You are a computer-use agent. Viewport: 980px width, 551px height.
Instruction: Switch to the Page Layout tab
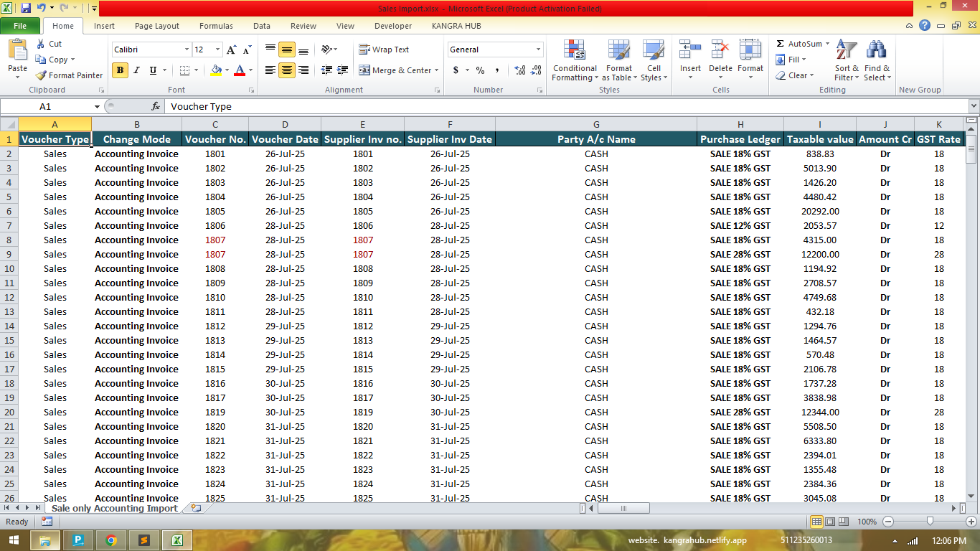click(x=157, y=26)
